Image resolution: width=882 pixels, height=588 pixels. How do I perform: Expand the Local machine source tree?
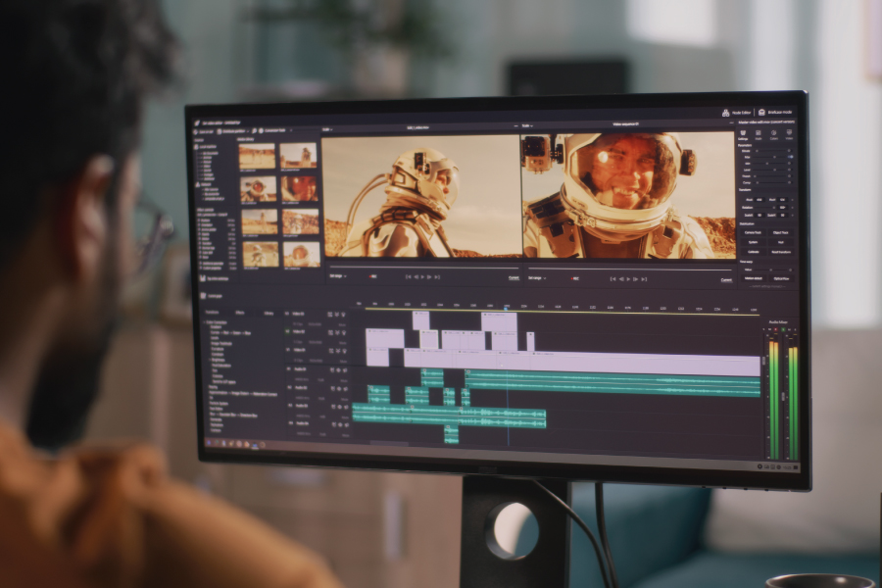[x=206, y=146]
